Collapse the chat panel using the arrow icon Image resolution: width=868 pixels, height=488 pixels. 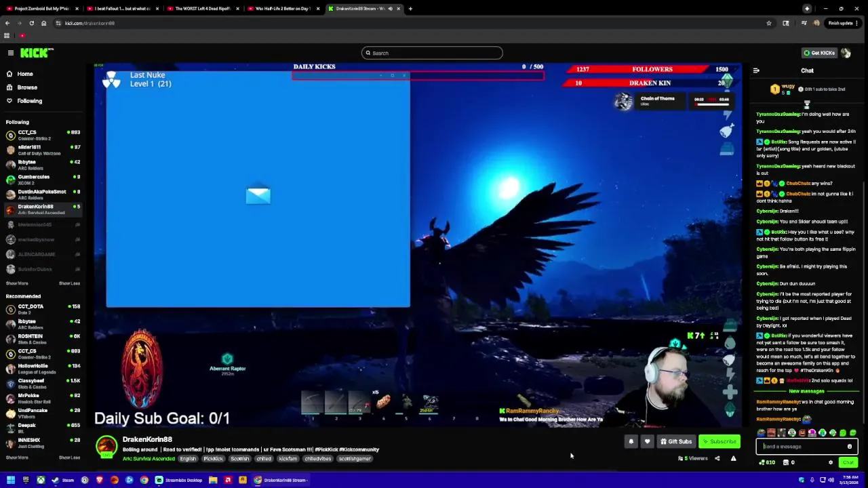tap(756, 70)
